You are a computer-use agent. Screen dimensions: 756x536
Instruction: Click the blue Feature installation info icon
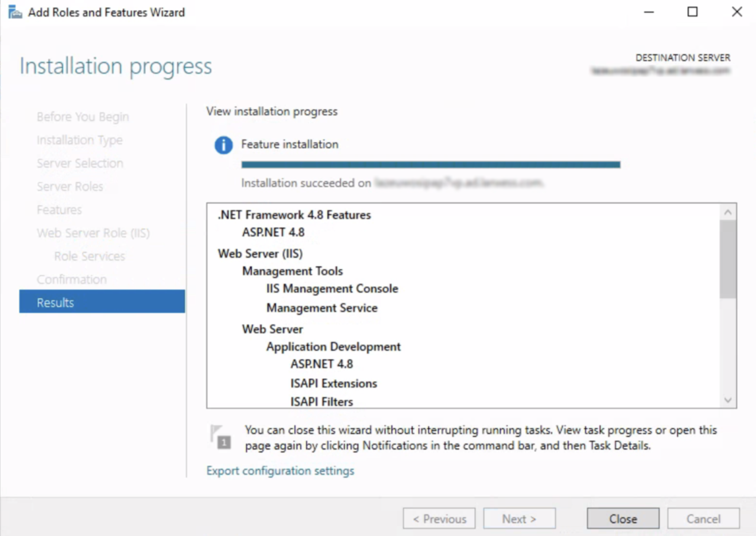(223, 145)
